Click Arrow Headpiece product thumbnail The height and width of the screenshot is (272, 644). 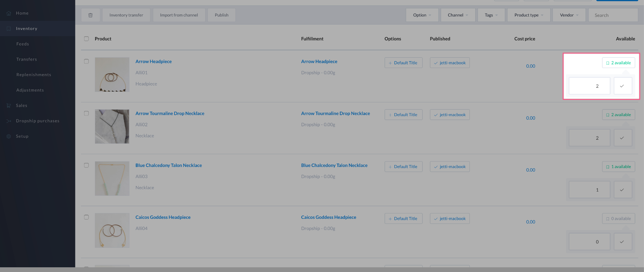(112, 74)
